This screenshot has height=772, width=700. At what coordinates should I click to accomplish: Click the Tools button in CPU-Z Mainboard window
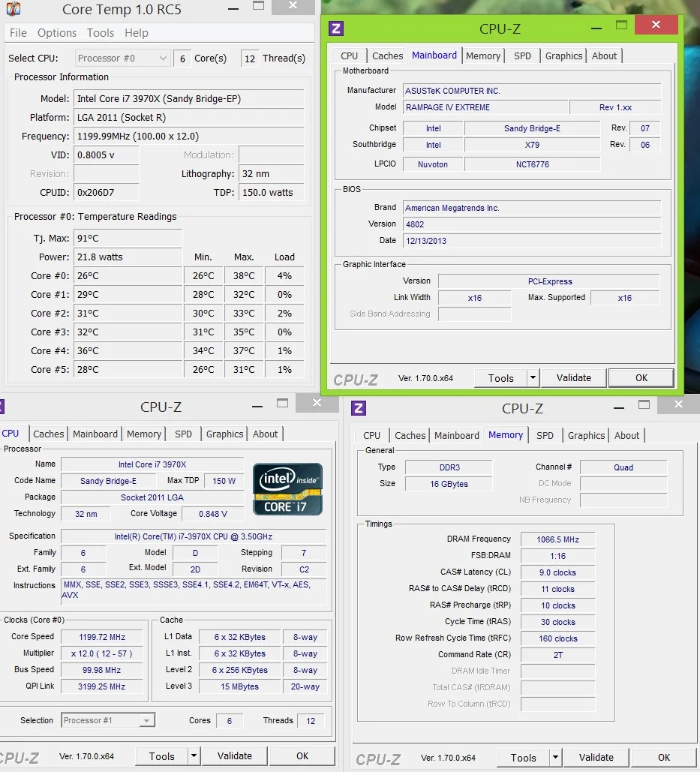point(500,378)
